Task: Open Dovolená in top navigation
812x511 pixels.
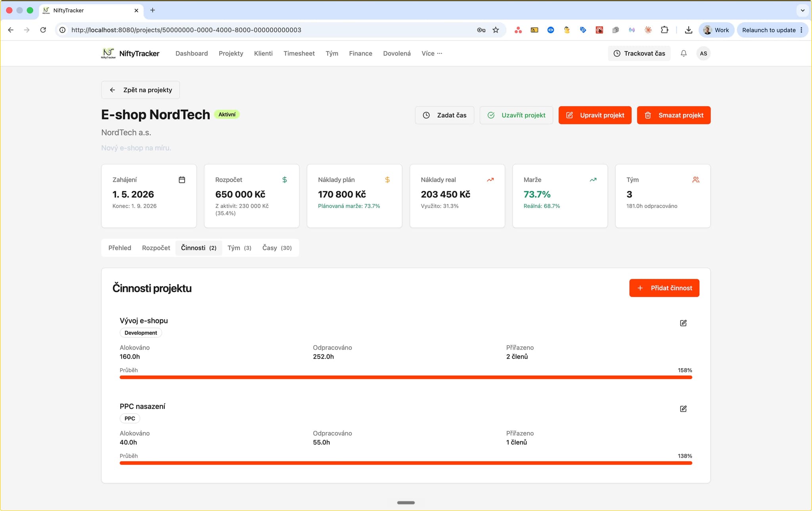Action: click(397, 53)
